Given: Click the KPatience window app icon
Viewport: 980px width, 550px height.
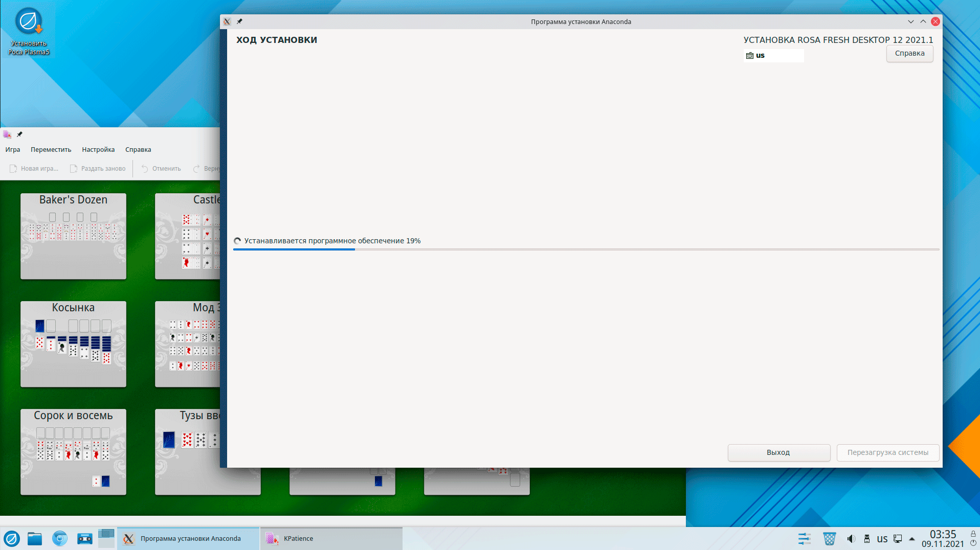Looking at the screenshot, I should click(7, 134).
